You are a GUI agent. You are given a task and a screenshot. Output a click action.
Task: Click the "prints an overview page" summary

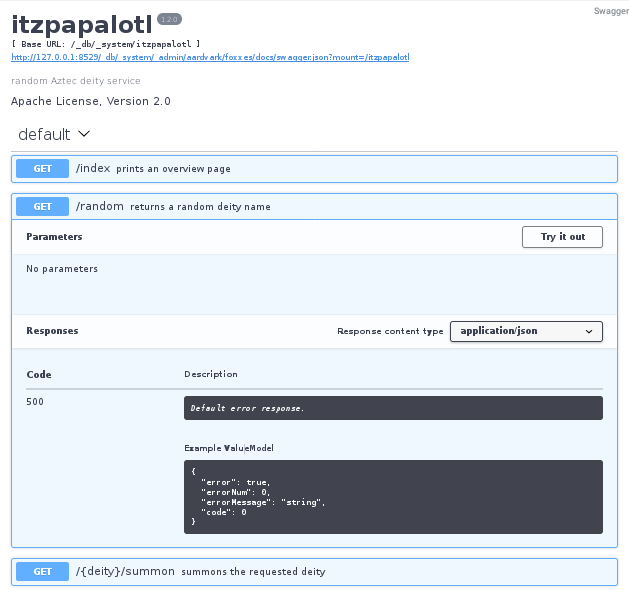click(x=173, y=169)
